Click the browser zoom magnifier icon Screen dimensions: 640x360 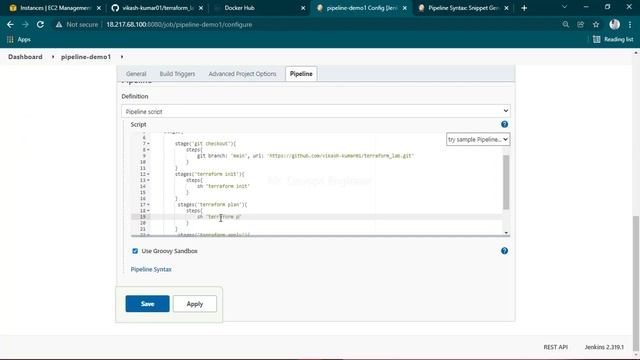click(x=565, y=24)
